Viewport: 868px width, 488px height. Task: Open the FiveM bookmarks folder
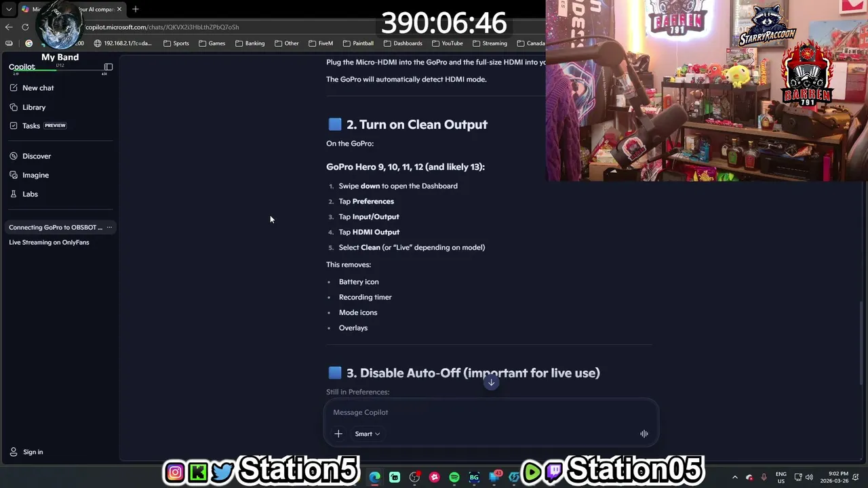[x=321, y=43]
